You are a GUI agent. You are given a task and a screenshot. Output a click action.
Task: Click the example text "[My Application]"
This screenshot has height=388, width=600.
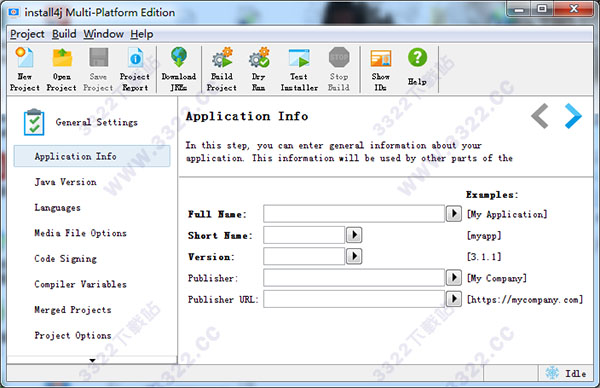click(507, 214)
